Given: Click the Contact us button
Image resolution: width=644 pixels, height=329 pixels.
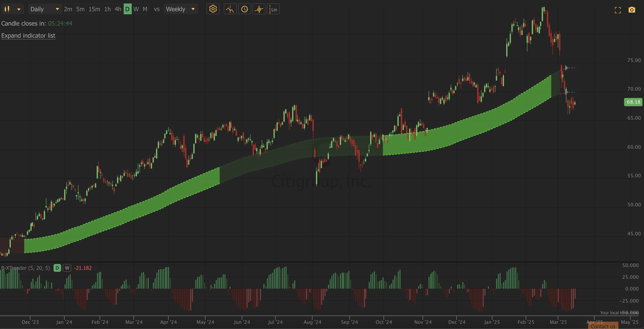Looking at the screenshot, I should [603, 326].
